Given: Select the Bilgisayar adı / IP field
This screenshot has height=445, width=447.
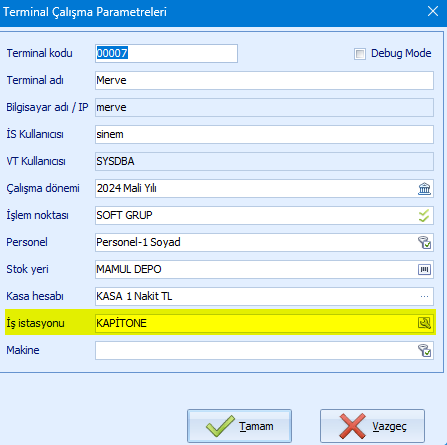Looking at the screenshot, I should pos(264,107).
